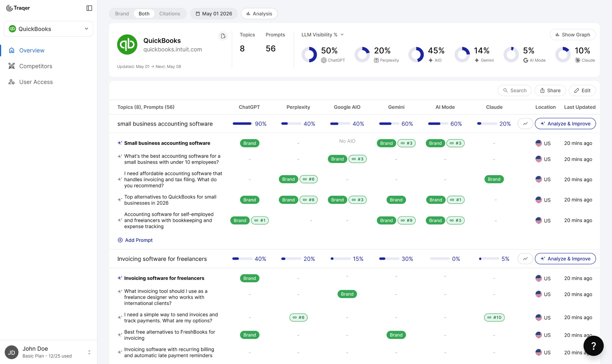This screenshot has height=364, width=612.
Task: Switch to the Brand view tab
Action: pyautogui.click(x=122, y=13)
